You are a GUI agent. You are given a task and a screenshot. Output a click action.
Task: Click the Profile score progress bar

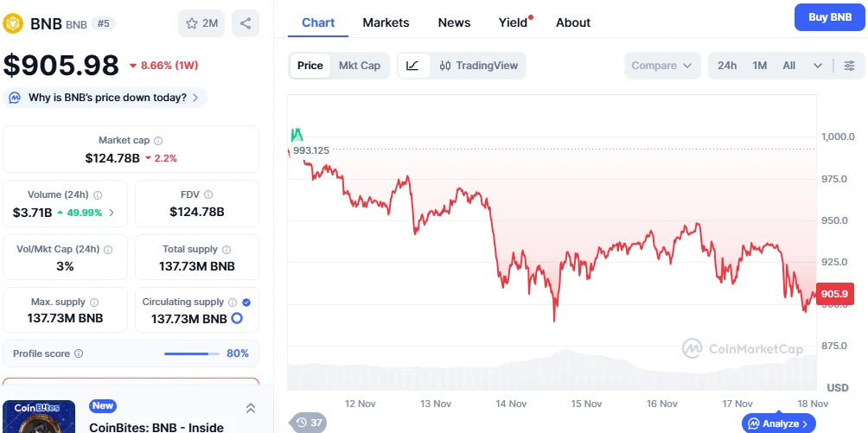191,353
